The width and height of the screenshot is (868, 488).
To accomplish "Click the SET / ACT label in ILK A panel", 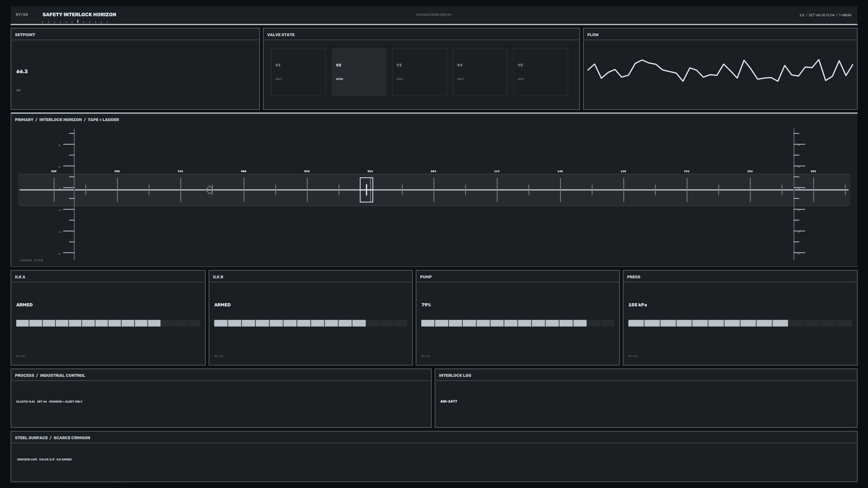I will click(x=21, y=356).
